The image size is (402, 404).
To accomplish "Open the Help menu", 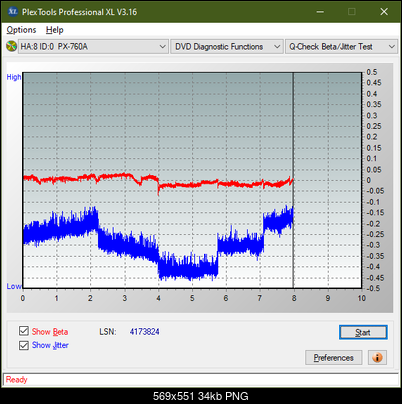I will click(x=55, y=30).
